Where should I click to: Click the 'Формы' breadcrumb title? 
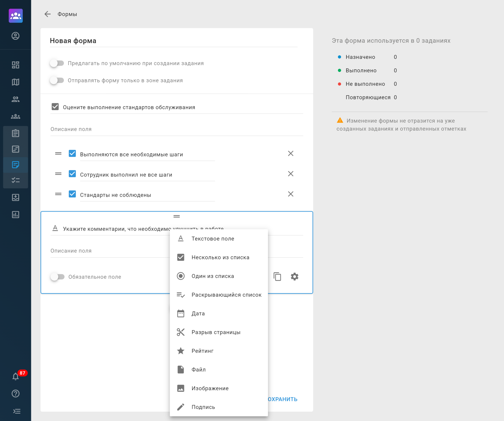67,14
